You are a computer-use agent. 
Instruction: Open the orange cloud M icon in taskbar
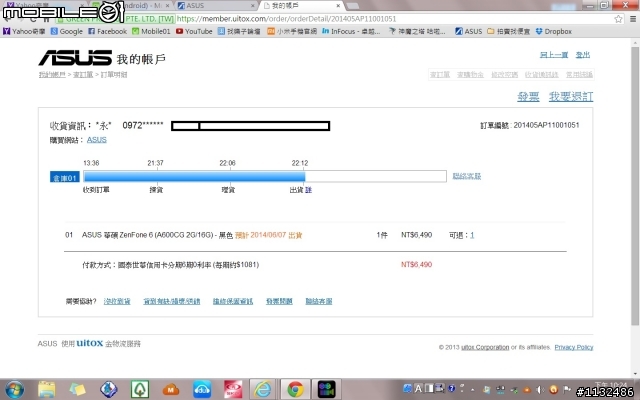coord(171,390)
